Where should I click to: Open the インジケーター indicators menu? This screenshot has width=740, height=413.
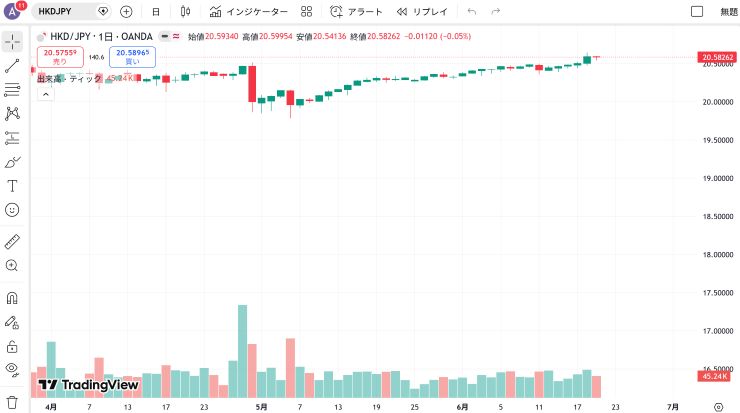click(249, 11)
